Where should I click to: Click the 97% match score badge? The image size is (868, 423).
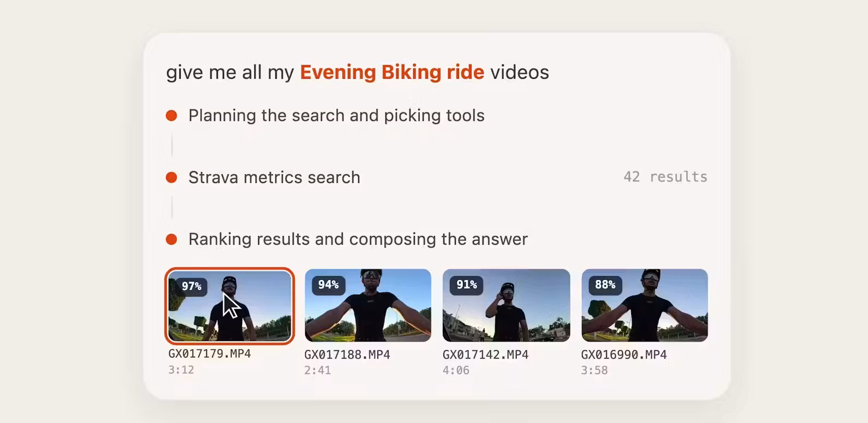point(192,286)
